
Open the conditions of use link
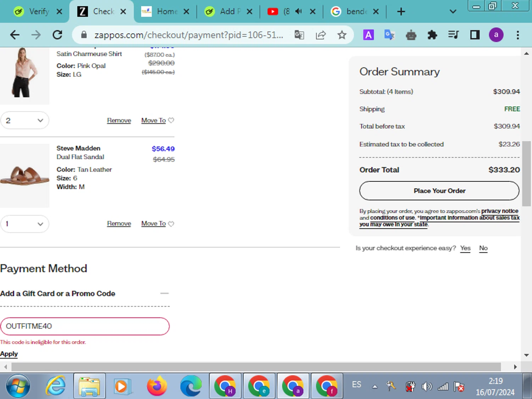coord(393,218)
